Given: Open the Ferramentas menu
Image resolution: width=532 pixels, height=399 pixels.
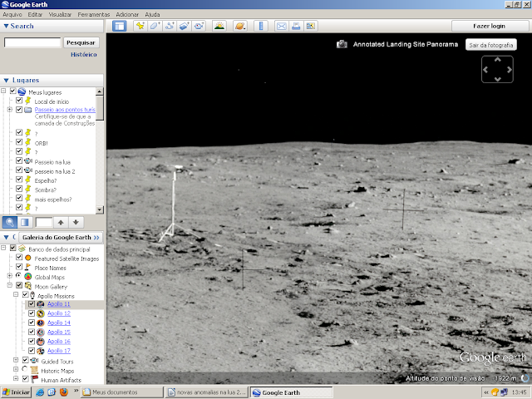Looking at the screenshot, I should pos(94,15).
